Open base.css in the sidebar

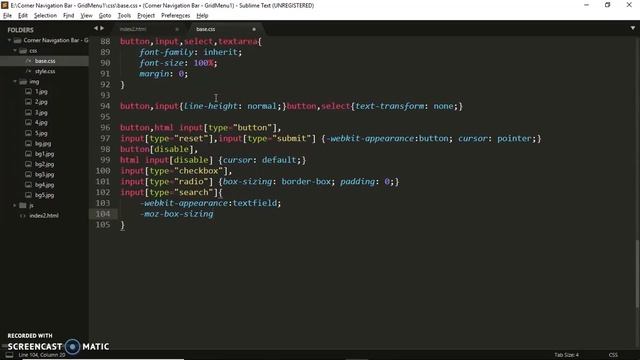point(45,61)
